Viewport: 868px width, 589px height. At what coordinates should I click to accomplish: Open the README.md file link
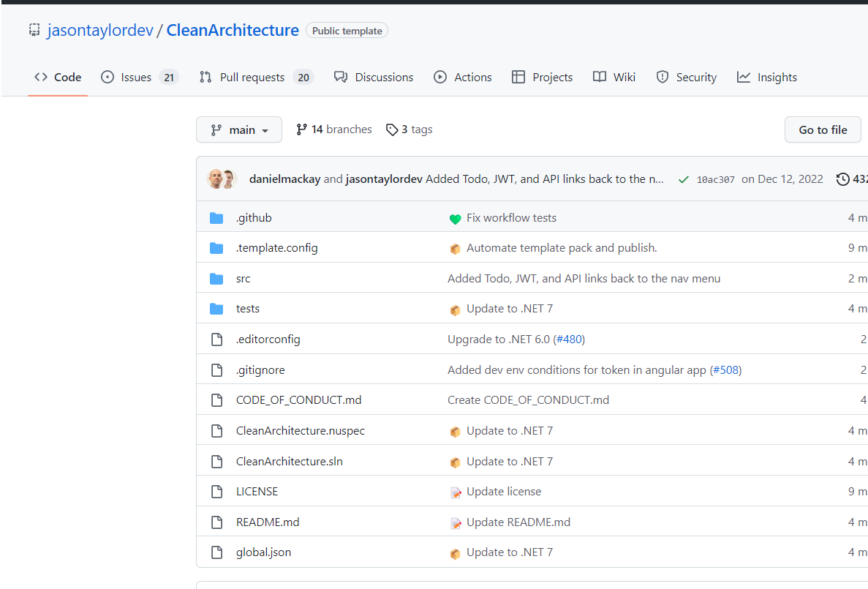[x=268, y=522]
